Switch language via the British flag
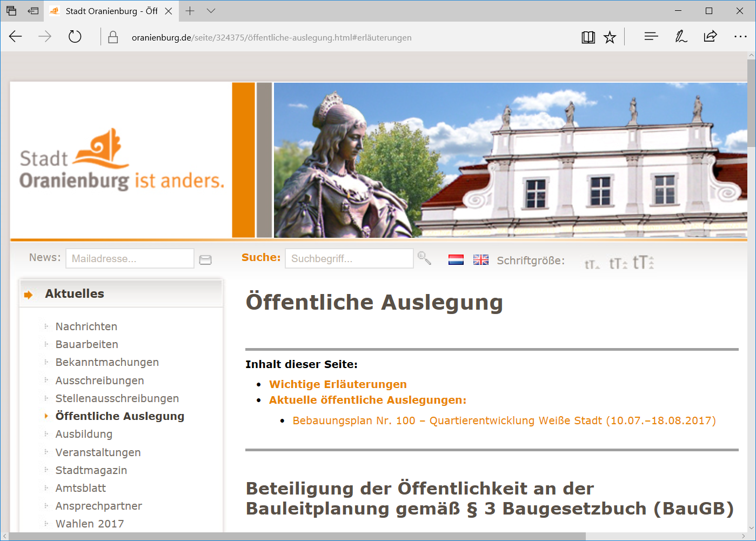 (x=480, y=260)
